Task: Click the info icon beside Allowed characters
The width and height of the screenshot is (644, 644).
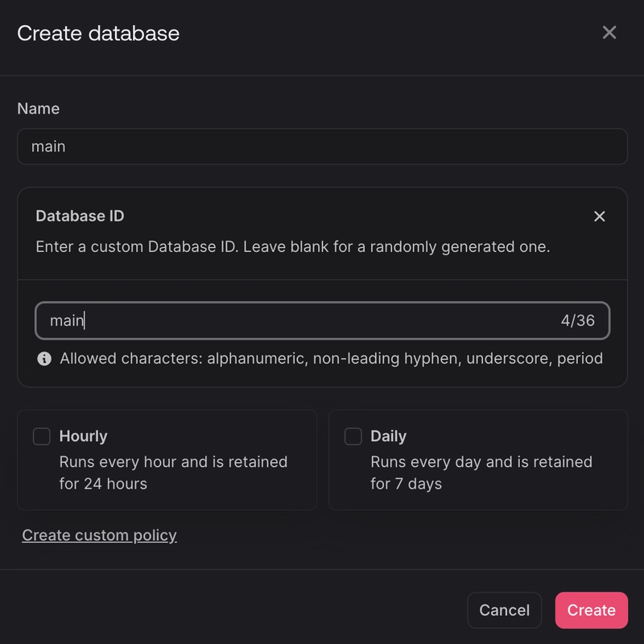Action: click(44, 359)
